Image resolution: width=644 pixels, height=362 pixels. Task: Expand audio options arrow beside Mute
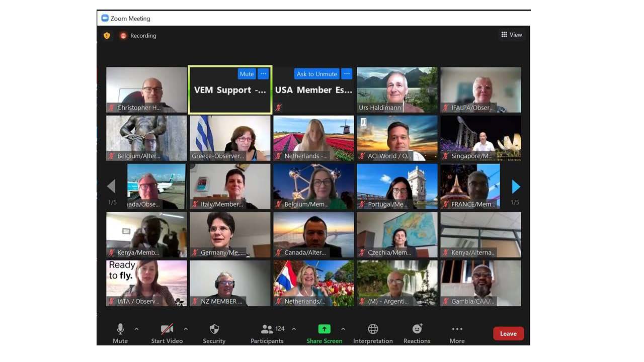coord(136,329)
